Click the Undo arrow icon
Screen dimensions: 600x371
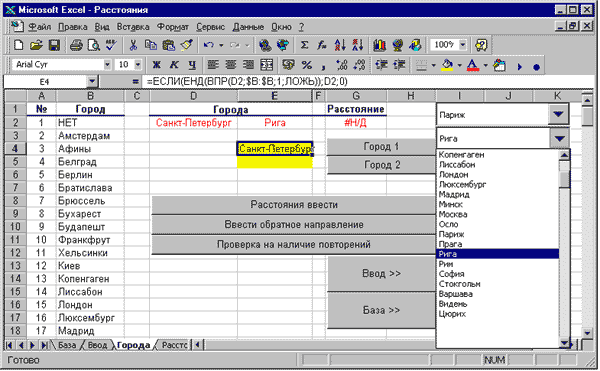209,45
